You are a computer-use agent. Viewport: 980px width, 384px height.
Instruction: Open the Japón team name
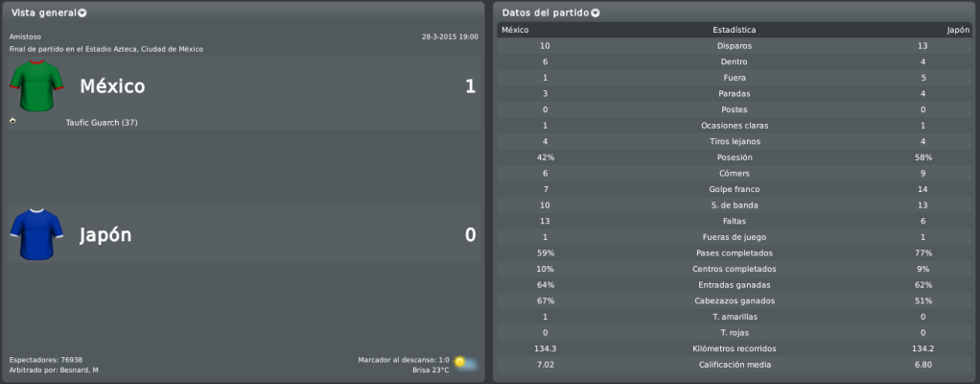[105, 235]
